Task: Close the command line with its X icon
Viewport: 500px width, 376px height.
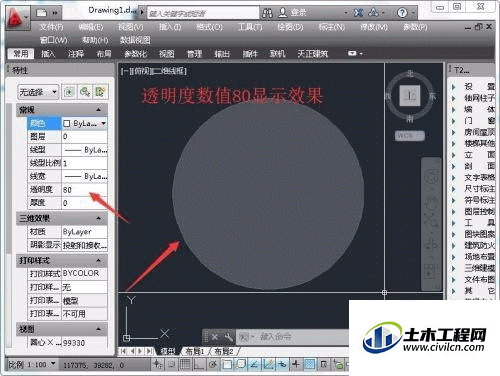Action: [x=215, y=337]
